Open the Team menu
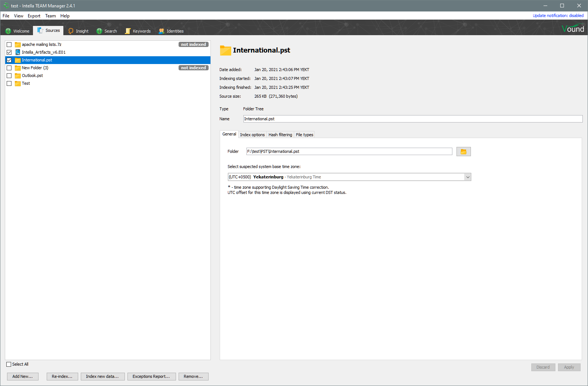Image resolution: width=588 pixels, height=386 pixels. tap(50, 16)
